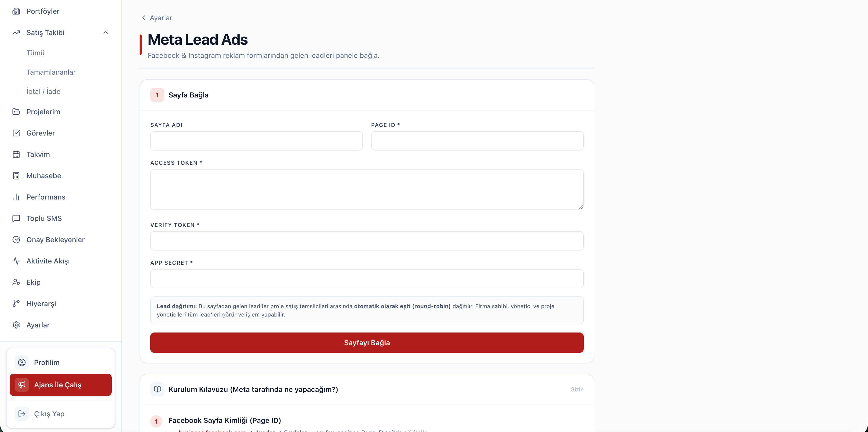Open the Ekip users icon
The image size is (868, 432).
(x=16, y=282)
